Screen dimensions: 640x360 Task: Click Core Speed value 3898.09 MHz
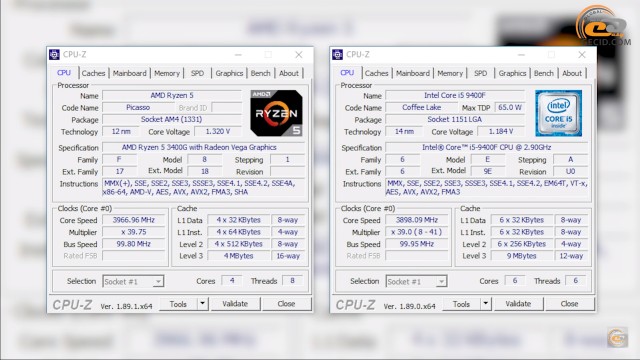tap(417, 220)
